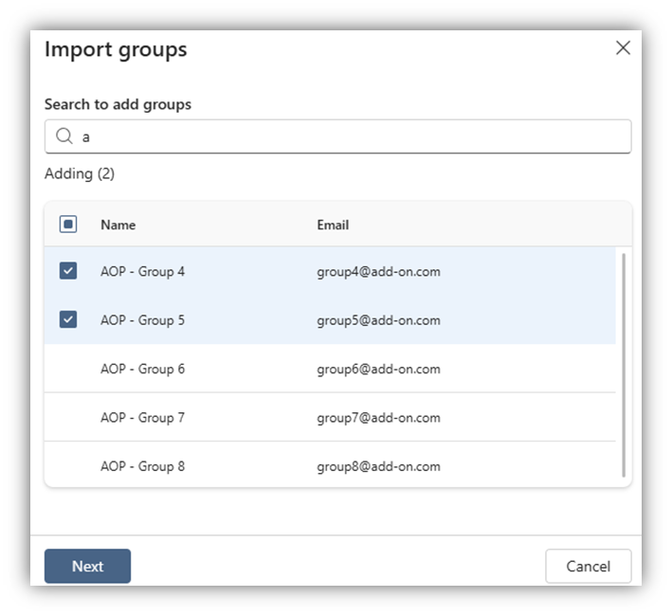
Task: Click the Next button
Action: click(x=87, y=566)
